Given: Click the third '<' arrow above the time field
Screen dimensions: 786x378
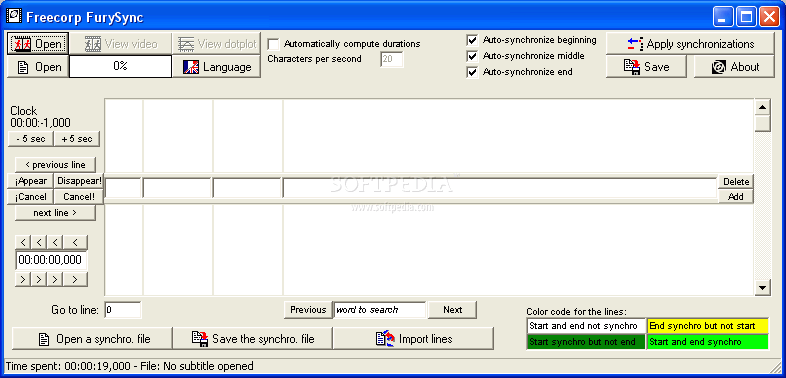Looking at the screenshot, I should pos(55,243).
